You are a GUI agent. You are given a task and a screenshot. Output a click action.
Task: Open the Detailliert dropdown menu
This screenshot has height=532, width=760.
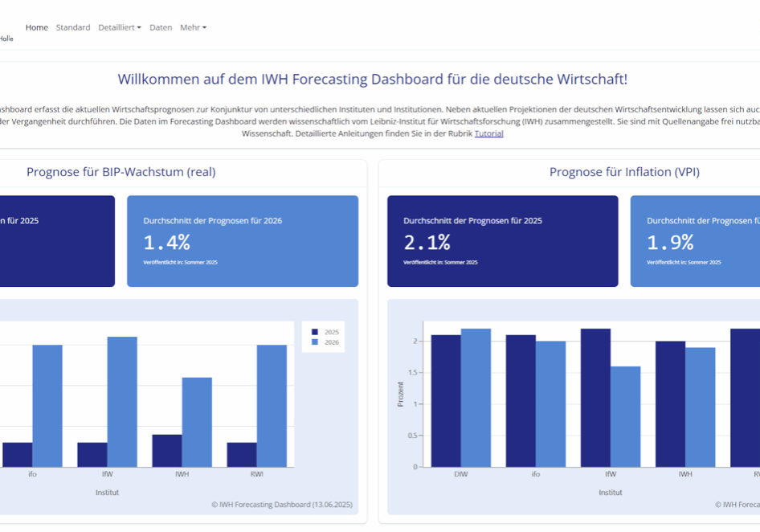click(119, 27)
